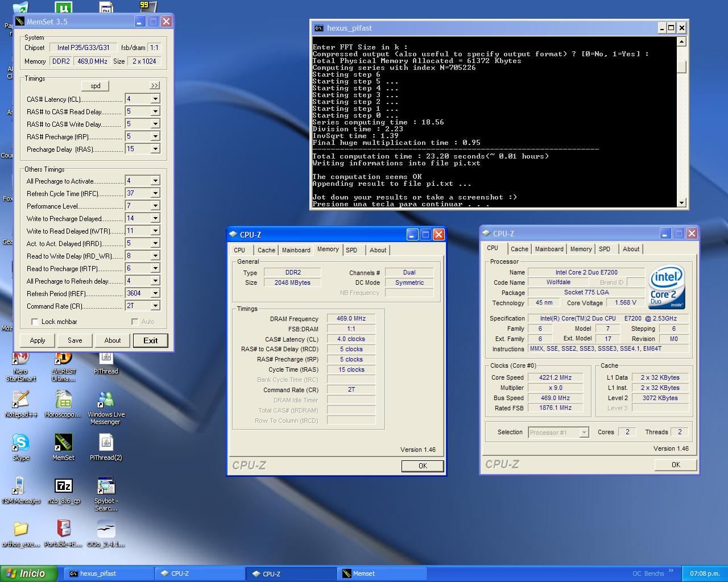Open Precharge Delay (tRAS) dropdown
The height and width of the screenshot is (582, 728).
(155, 149)
